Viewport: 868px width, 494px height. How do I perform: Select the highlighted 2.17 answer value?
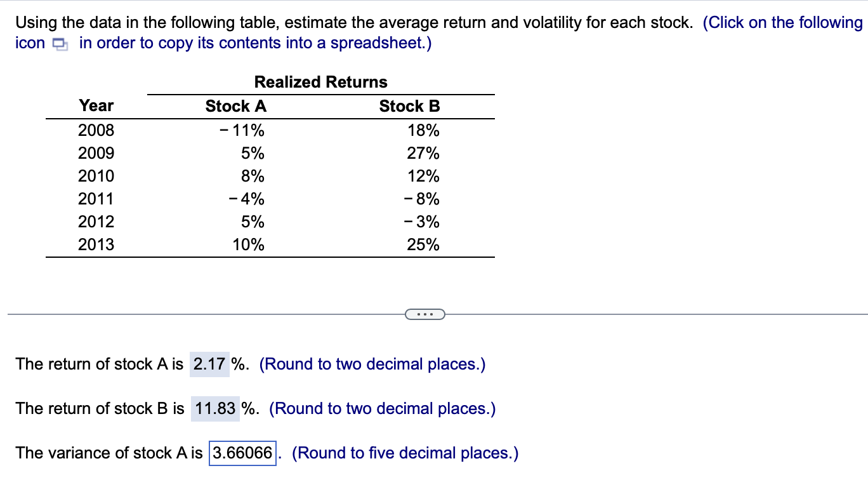(209, 364)
